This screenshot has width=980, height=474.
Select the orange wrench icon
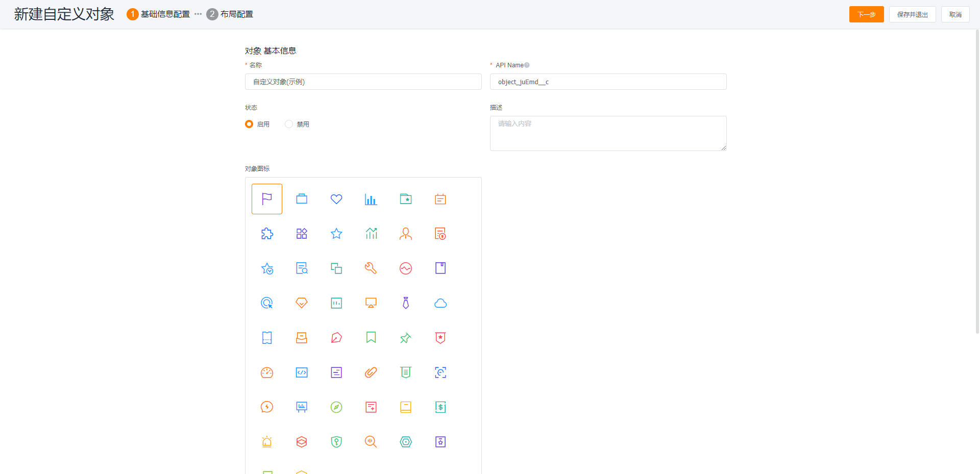click(x=371, y=268)
